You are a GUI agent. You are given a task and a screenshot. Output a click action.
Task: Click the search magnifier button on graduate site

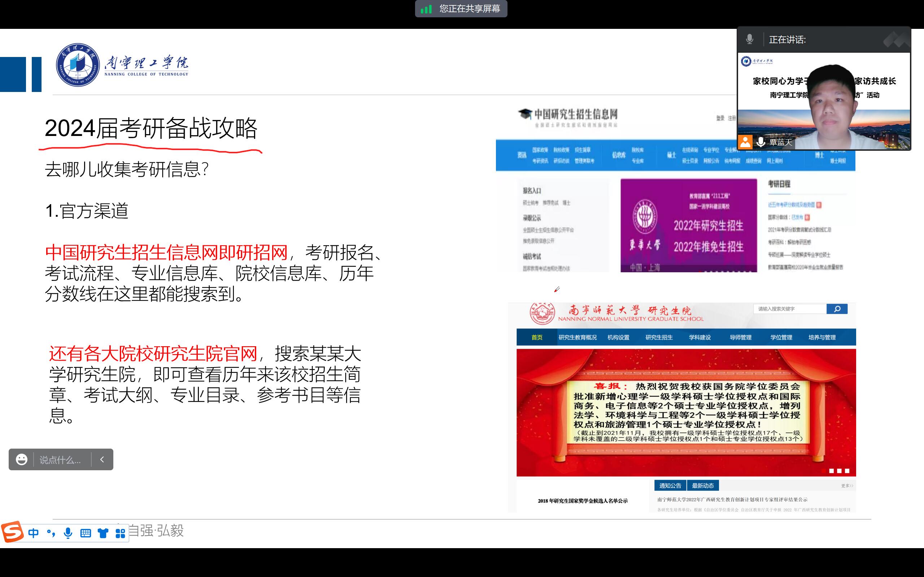click(837, 309)
